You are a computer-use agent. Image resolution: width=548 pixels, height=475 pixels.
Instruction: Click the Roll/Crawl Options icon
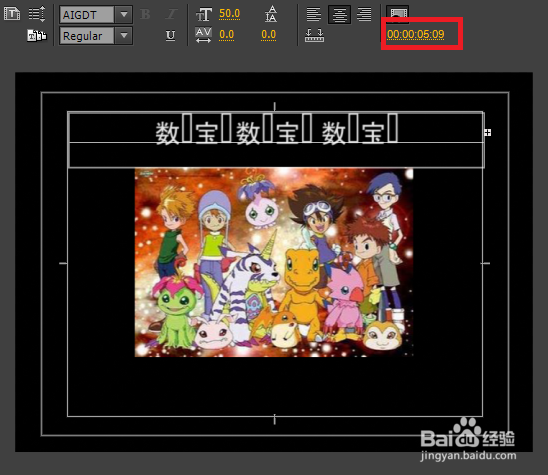point(37,14)
